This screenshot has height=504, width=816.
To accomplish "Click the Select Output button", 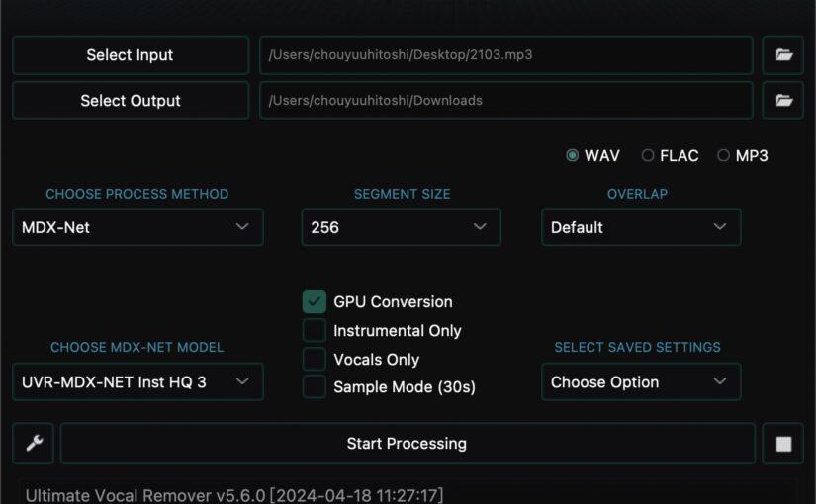I will pyautogui.click(x=131, y=100).
